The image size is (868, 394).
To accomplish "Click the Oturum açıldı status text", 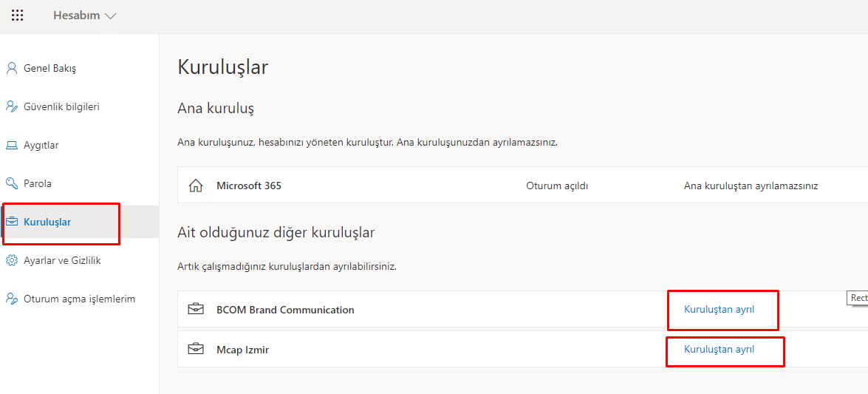I will [557, 186].
